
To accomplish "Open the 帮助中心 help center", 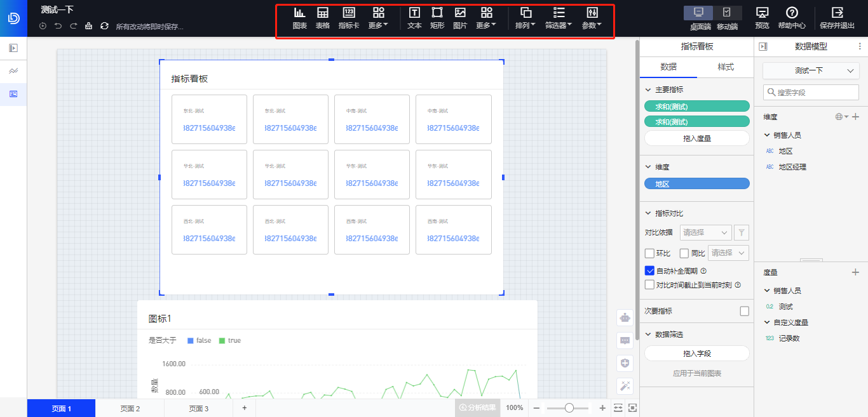I will (792, 18).
